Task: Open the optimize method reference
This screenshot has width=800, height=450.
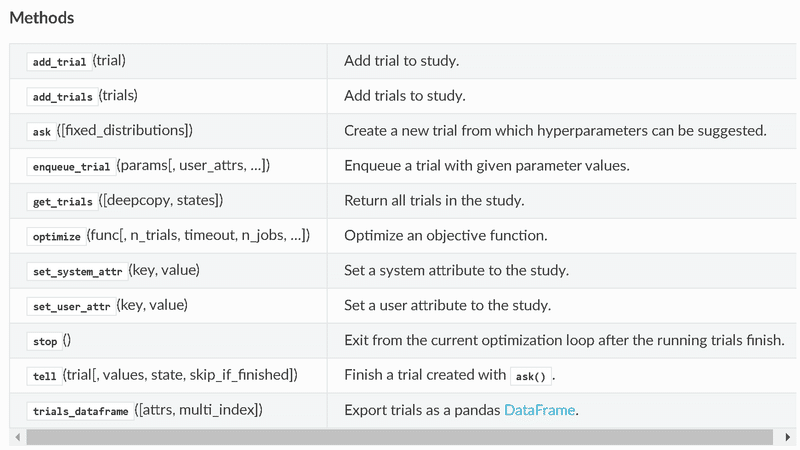Action: tap(56, 237)
